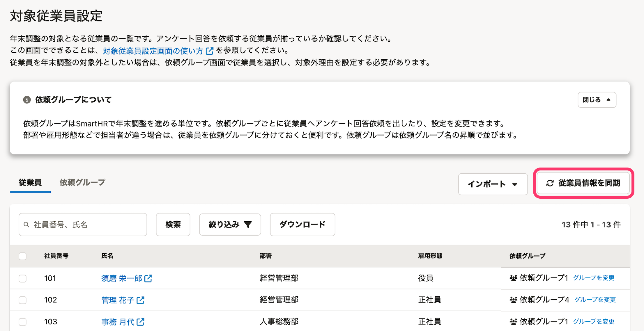Select the 従業員 tab
Viewport: 644px width, 331px height.
[x=30, y=182]
